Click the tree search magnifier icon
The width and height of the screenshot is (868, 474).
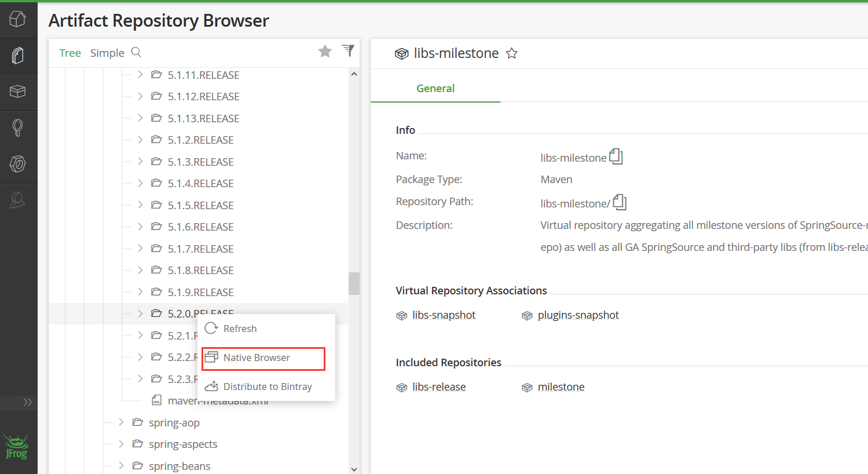(x=137, y=52)
